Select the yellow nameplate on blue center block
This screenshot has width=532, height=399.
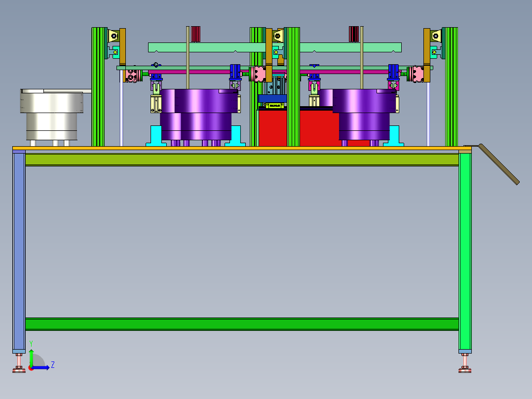(275, 106)
